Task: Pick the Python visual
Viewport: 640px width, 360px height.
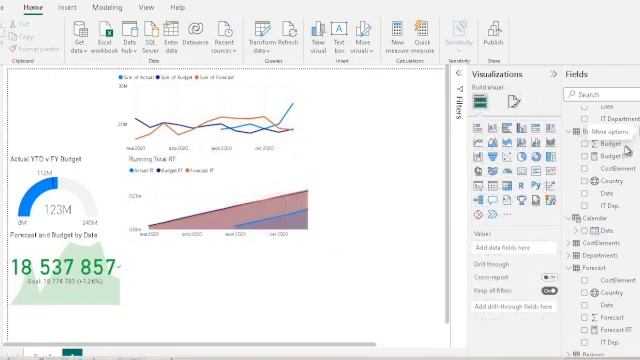Action: click(536, 186)
